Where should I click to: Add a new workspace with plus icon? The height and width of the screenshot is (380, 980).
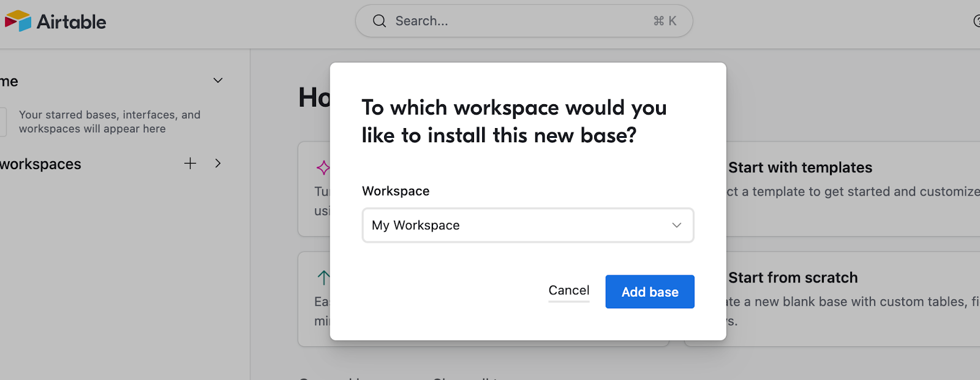click(x=190, y=164)
